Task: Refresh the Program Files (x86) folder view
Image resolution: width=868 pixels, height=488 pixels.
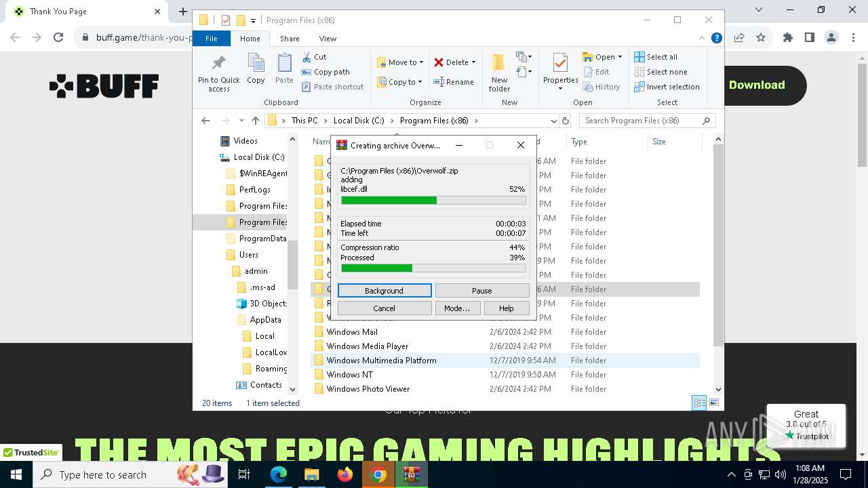Action: coord(565,121)
